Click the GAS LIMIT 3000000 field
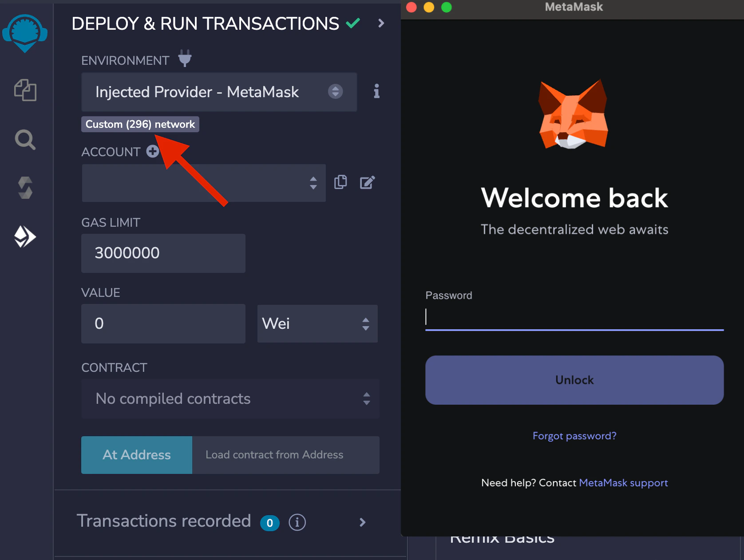The height and width of the screenshot is (560, 744). tap(163, 253)
